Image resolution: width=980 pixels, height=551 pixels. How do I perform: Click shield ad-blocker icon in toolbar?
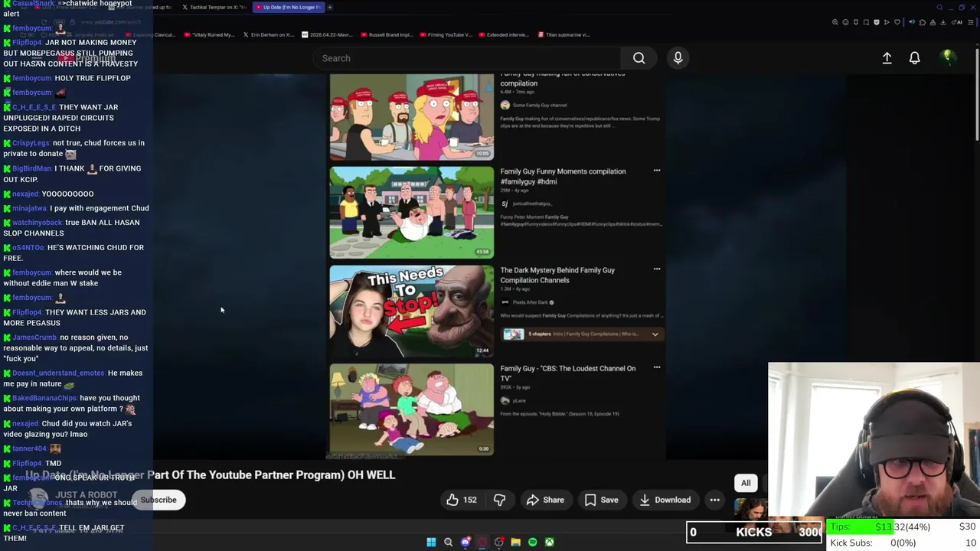pos(877,22)
